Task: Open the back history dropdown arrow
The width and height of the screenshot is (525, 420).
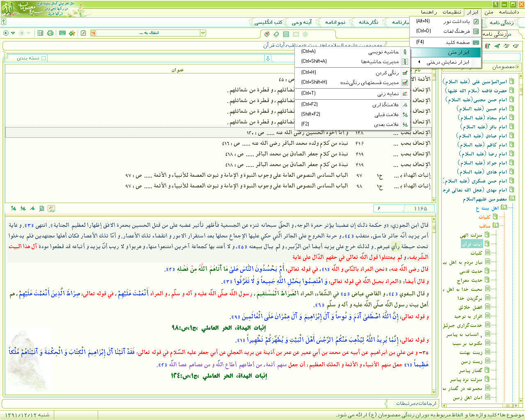Action: coord(13,33)
